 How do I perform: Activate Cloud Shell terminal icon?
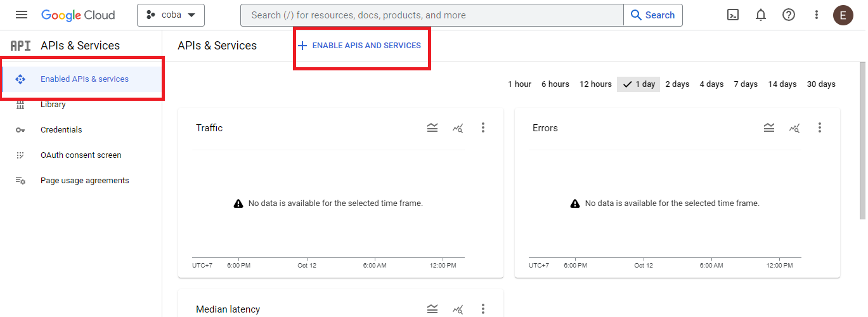coord(733,15)
